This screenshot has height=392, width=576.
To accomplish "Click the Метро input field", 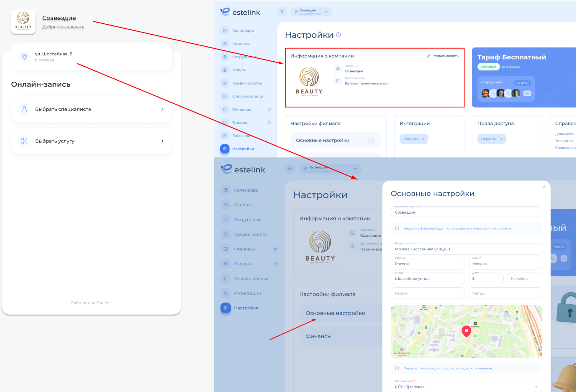I will (505, 293).
